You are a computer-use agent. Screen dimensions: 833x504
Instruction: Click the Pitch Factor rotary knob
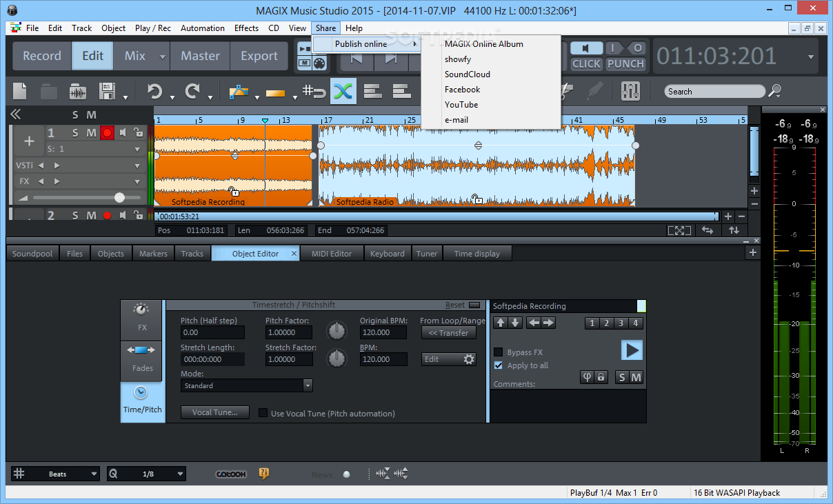pos(337,332)
